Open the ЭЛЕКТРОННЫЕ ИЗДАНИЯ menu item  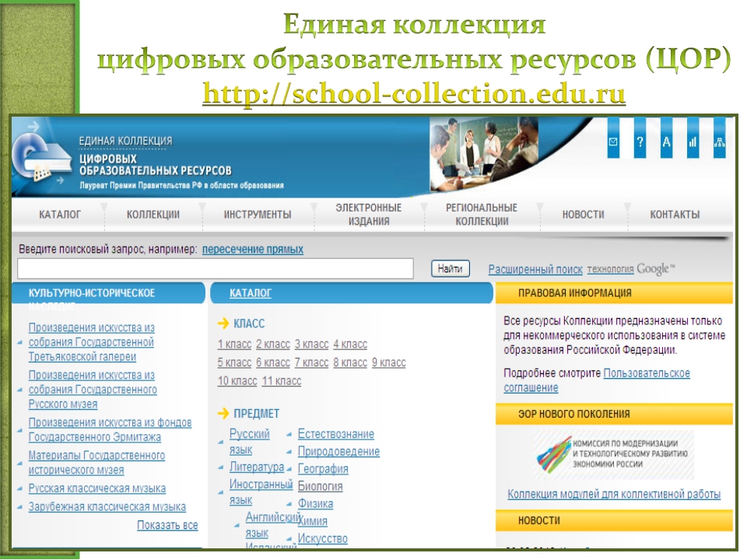tap(368, 215)
